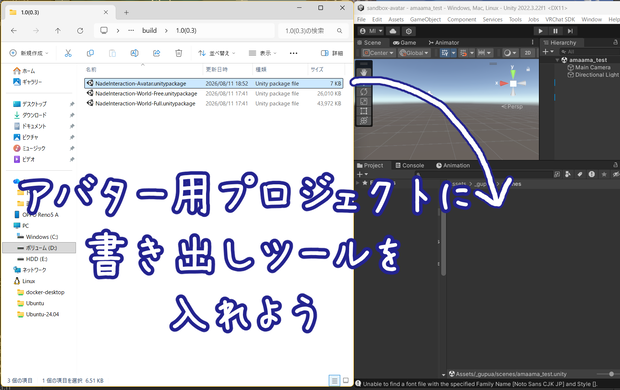The image size is (620, 390).
Task: Toggle the Scene view lock icon
Action: click(x=528, y=69)
